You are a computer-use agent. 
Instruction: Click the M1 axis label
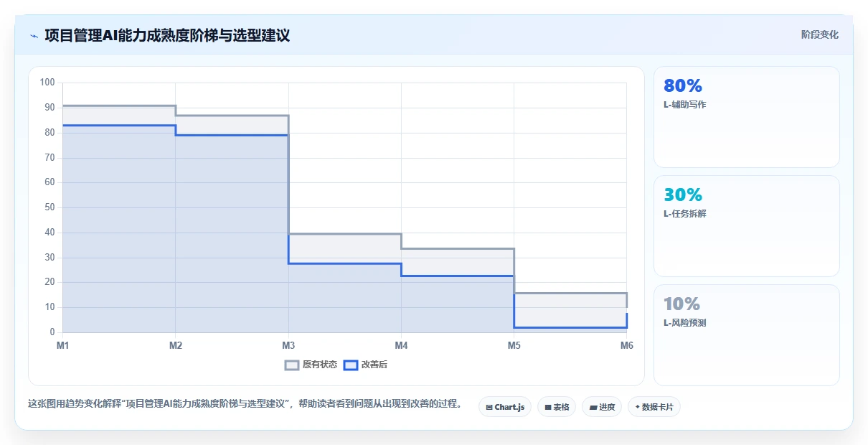62,345
